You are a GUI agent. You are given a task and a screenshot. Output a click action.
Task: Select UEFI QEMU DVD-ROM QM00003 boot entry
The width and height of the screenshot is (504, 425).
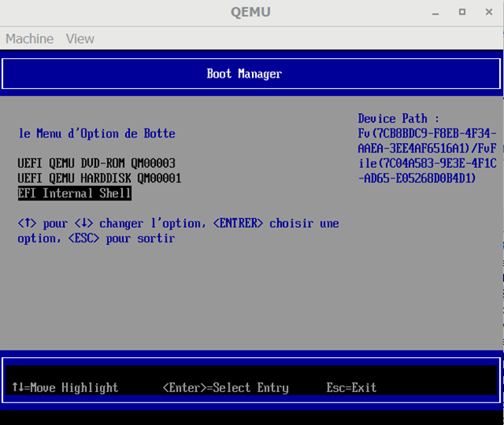coord(96,163)
